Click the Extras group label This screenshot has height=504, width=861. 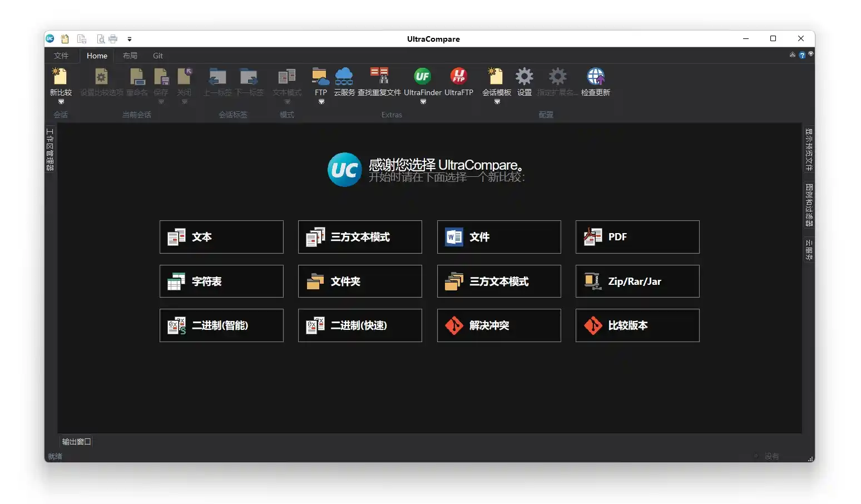coord(392,115)
